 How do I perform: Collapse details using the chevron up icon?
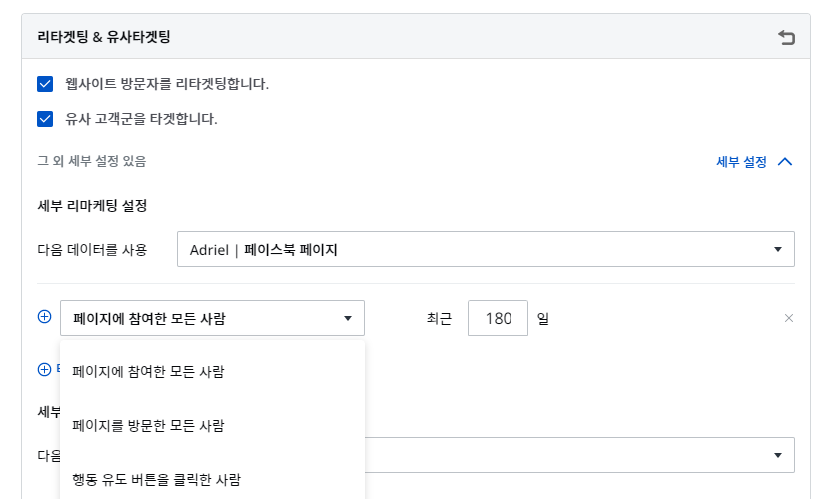tap(784, 161)
